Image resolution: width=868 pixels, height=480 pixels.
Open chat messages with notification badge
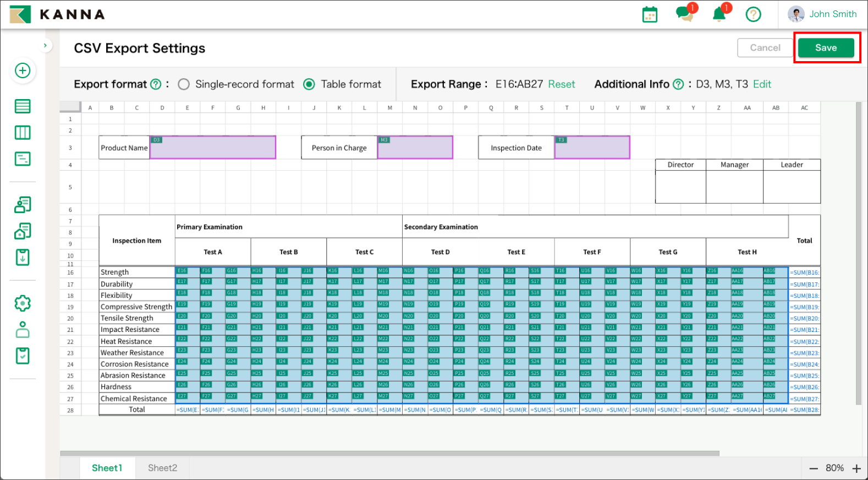click(684, 14)
